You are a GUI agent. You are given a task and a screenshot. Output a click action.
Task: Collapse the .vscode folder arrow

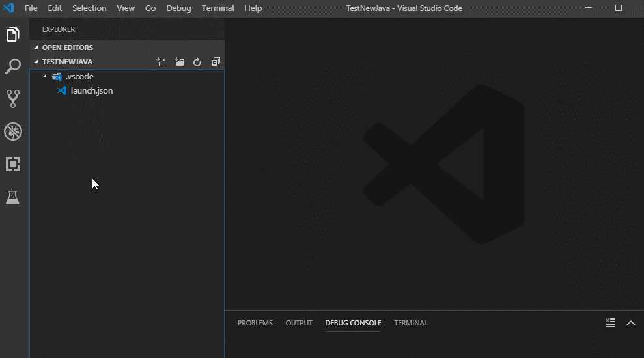click(x=45, y=76)
